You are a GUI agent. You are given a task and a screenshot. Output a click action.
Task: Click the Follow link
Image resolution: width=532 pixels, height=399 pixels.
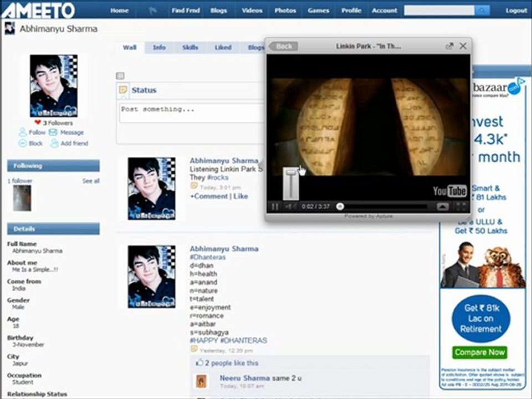tap(37, 132)
